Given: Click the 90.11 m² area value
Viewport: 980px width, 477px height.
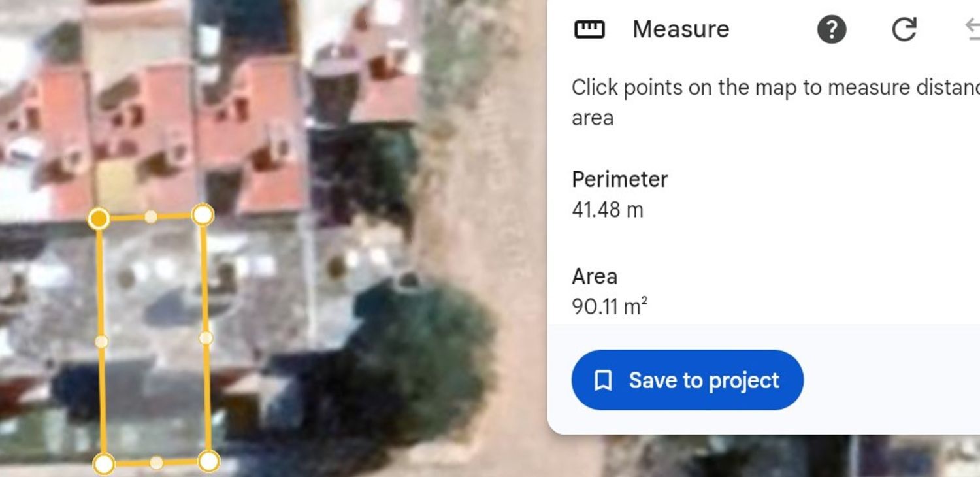Looking at the screenshot, I should coord(610,306).
